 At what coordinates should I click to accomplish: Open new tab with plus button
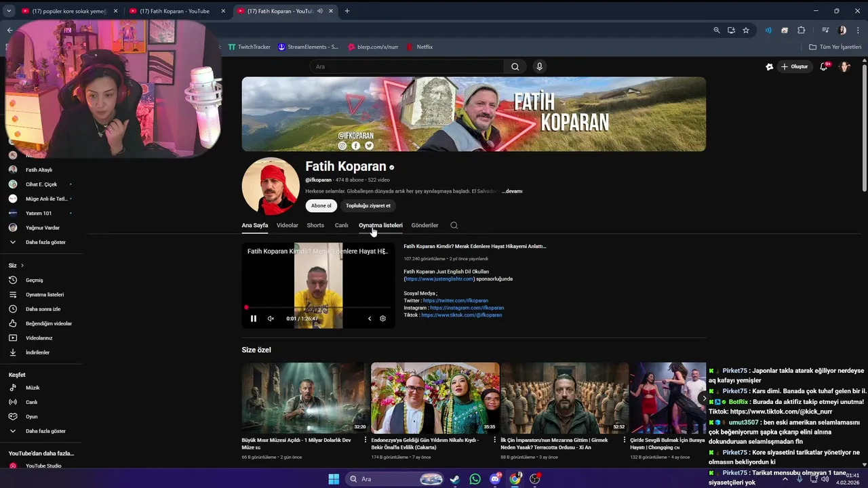(347, 11)
